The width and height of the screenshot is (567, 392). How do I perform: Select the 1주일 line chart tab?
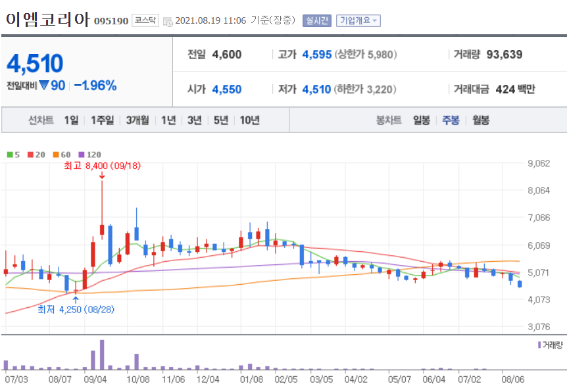coord(103,120)
